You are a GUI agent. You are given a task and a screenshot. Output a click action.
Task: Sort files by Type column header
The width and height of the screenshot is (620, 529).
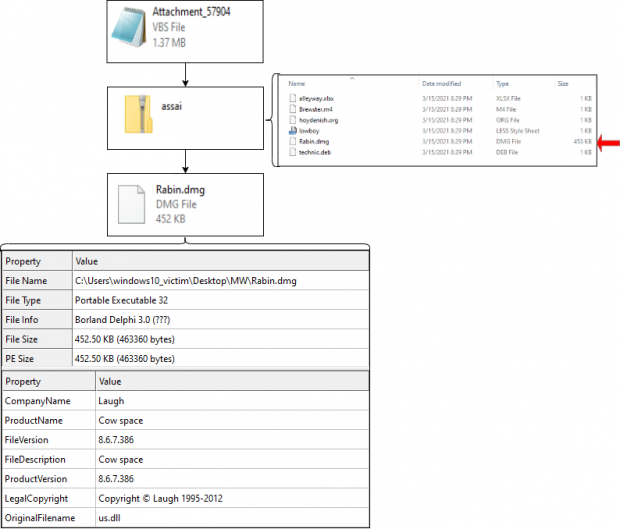click(x=502, y=84)
